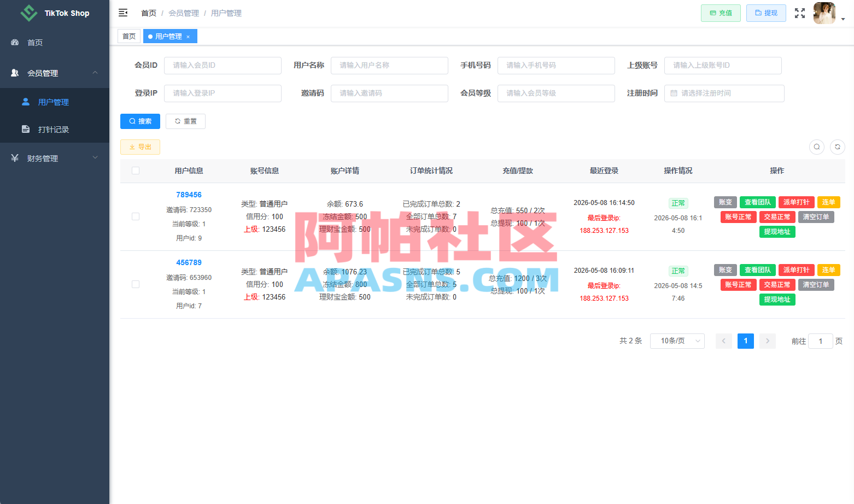854x504 pixels.
Task: Click the 用户管理 person icon in sidebar
Action: coord(26,102)
